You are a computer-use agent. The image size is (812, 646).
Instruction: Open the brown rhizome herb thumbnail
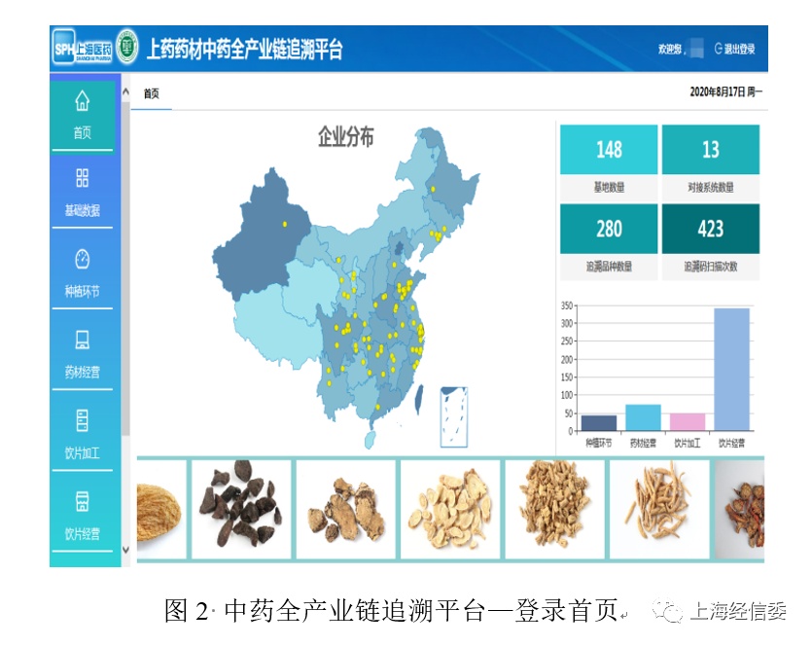point(346,509)
